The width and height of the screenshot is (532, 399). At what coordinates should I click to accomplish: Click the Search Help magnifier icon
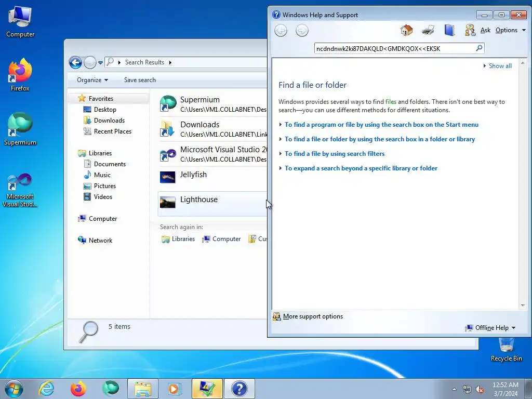(x=479, y=48)
